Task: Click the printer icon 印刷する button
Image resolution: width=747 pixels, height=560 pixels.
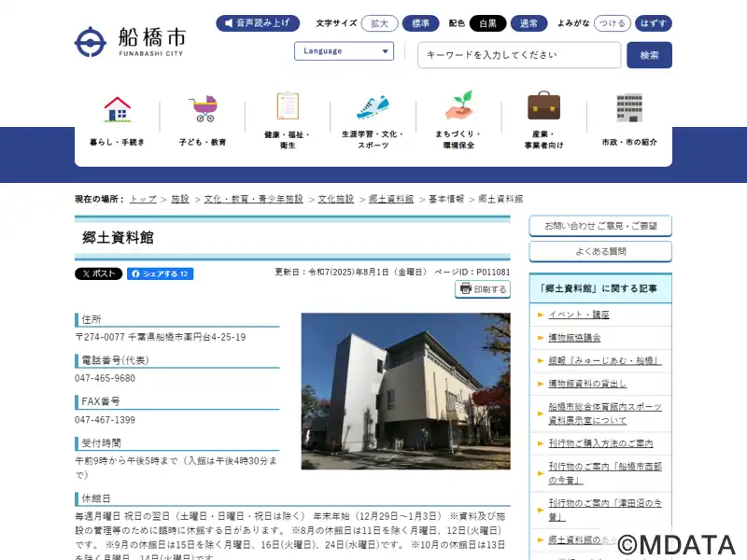Action: (x=483, y=289)
